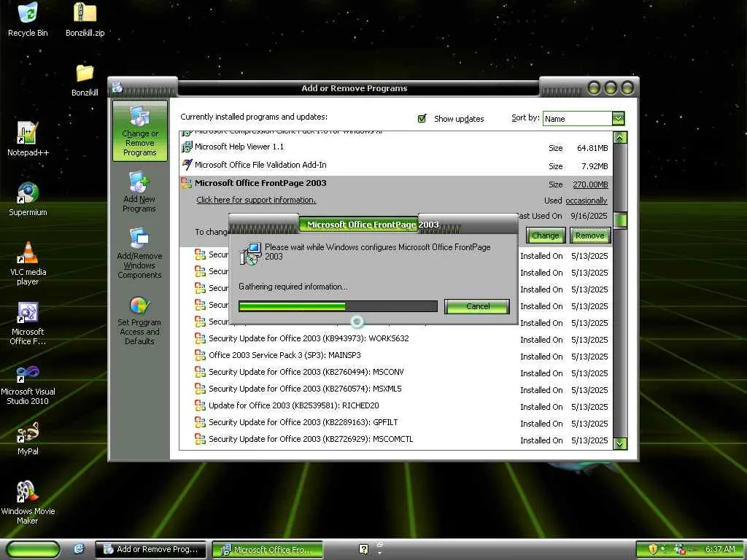Click the configuration progress bar

338,306
